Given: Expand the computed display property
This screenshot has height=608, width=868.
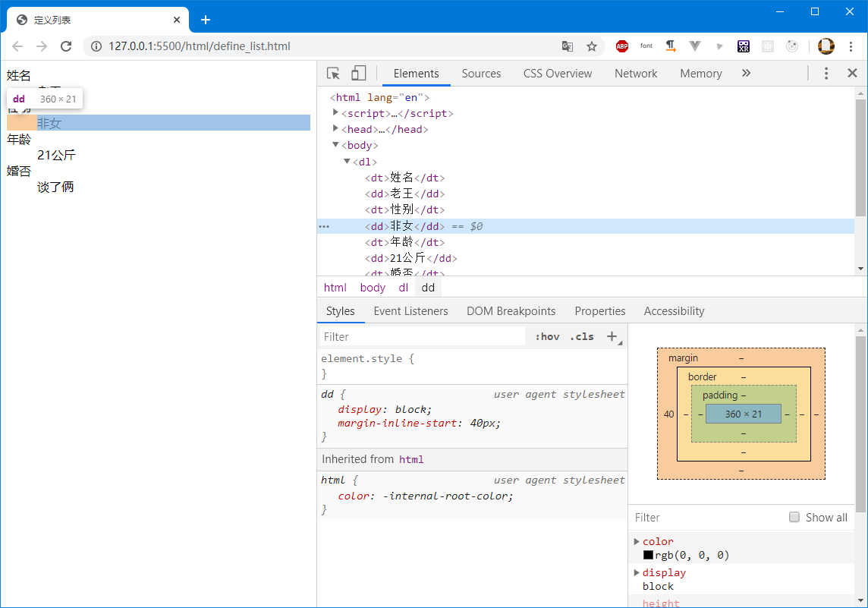Looking at the screenshot, I should pyautogui.click(x=637, y=572).
